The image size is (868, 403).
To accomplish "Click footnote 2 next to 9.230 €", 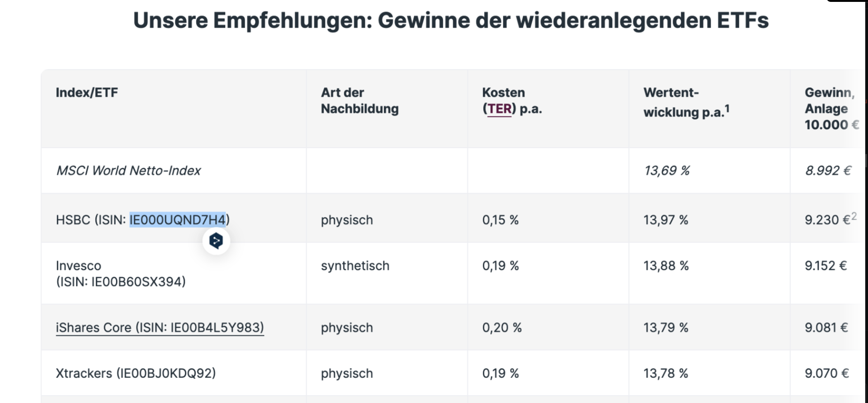I will pos(854,216).
